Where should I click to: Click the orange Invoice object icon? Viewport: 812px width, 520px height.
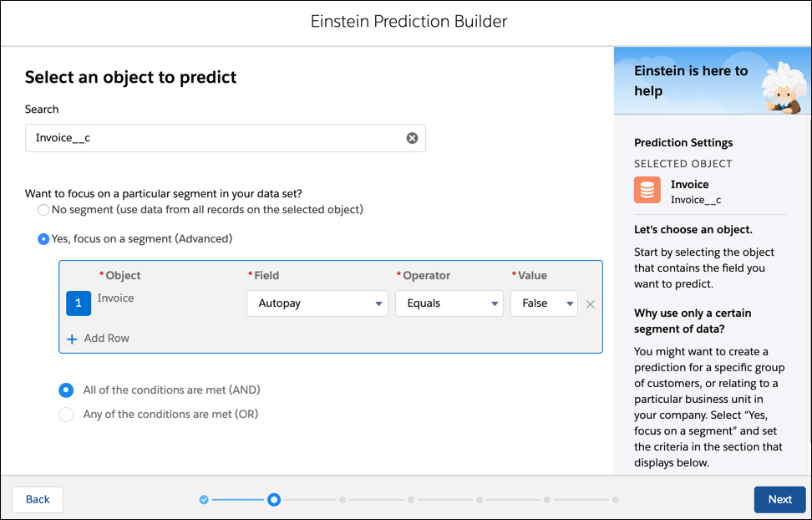click(647, 190)
